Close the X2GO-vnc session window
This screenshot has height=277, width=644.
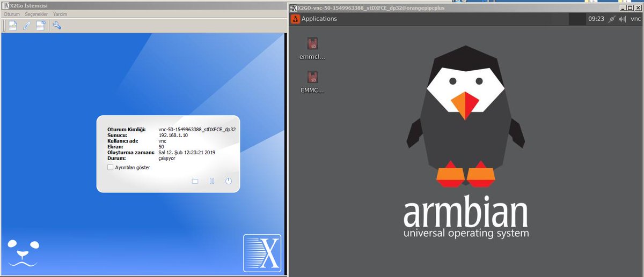click(x=638, y=8)
